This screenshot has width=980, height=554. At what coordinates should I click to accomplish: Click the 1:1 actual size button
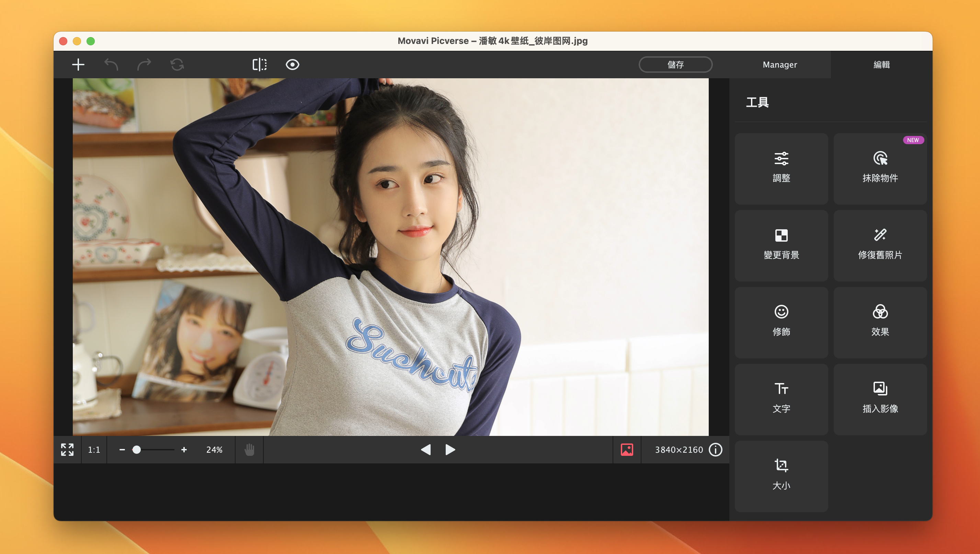point(94,450)
